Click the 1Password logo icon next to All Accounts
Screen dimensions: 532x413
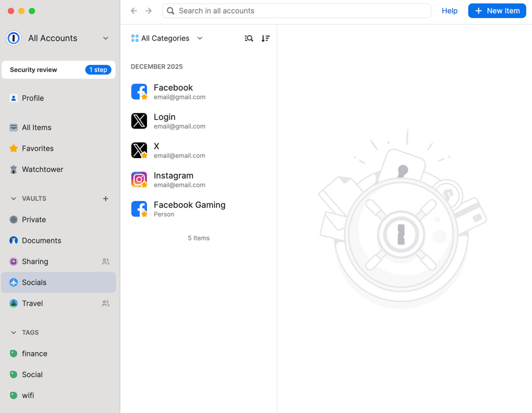pyautogui.click(x=14, y=38)
